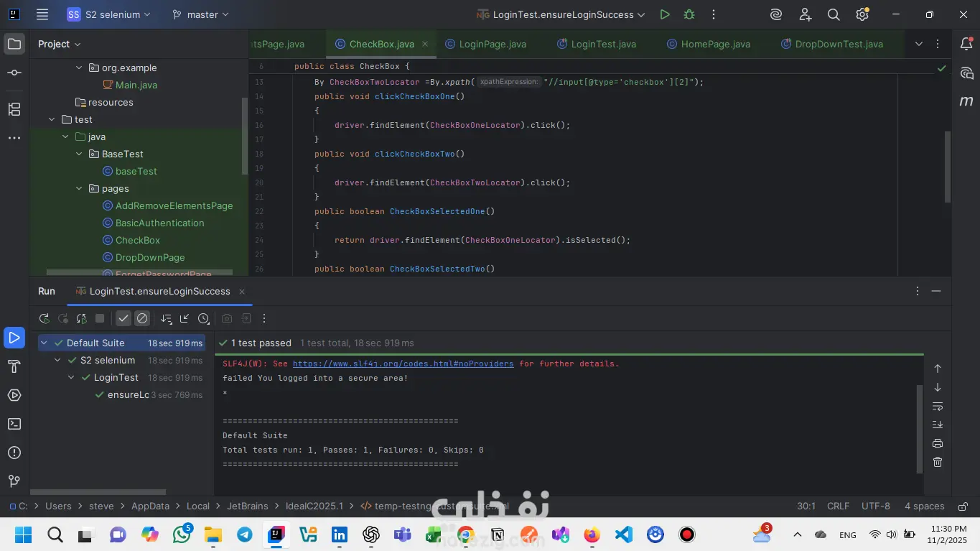
Task: Start debugging with the bug icon
Action: click(x=689, y=14)
